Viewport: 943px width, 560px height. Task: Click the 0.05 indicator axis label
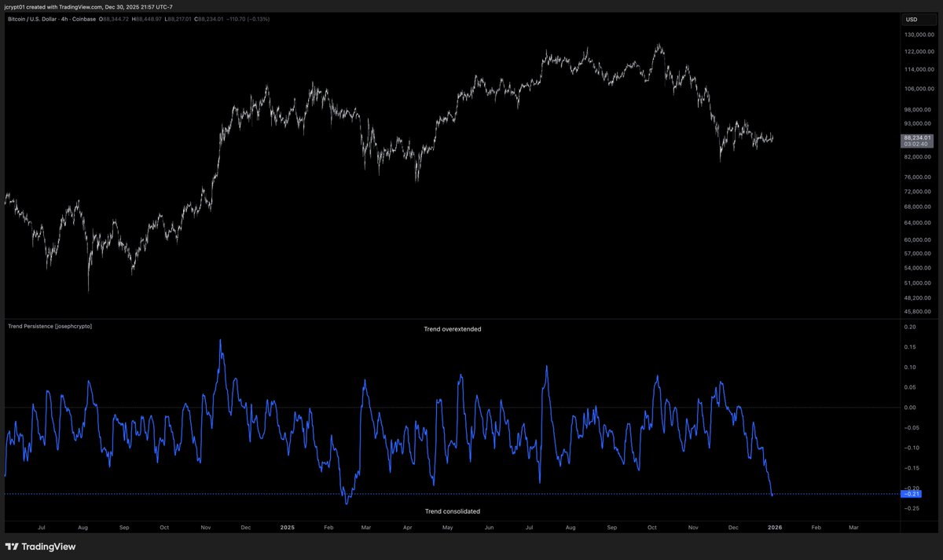tap(910, 387)
